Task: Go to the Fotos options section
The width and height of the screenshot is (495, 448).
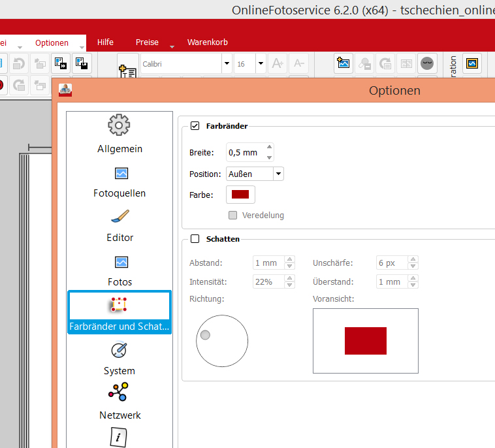Action: tap(120, 270)
